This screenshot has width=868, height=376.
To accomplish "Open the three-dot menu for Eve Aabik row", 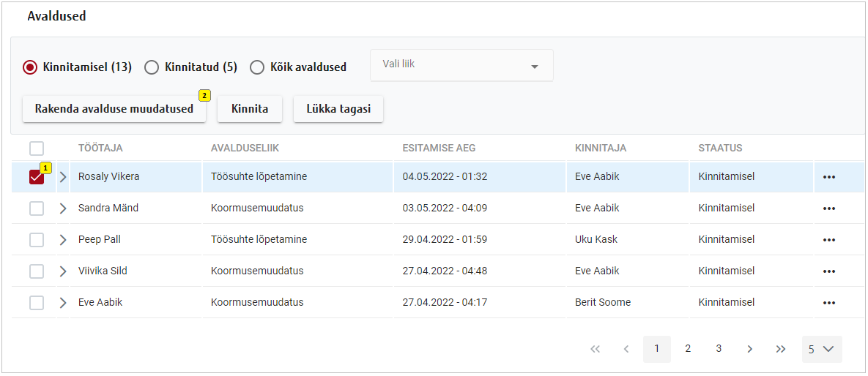I will [828, 303].
